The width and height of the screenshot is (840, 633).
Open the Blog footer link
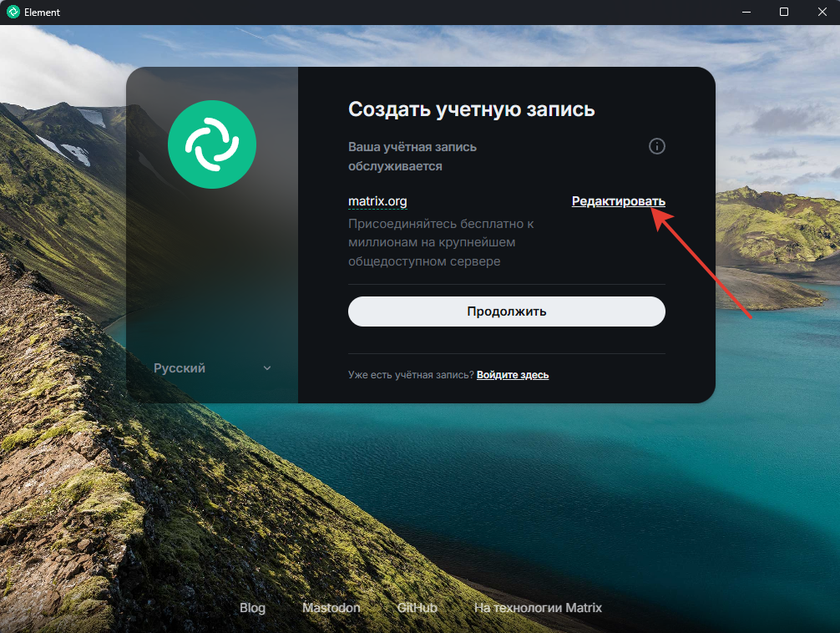click(252, 608)
